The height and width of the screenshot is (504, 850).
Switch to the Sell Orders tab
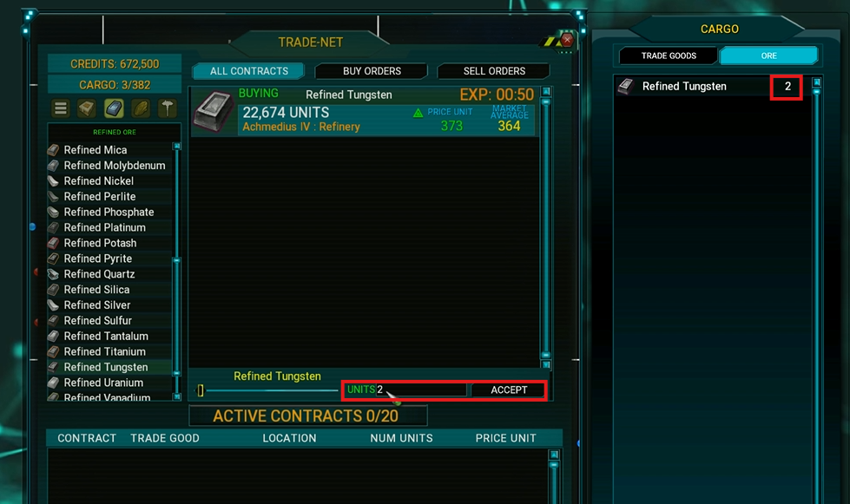pos(494,71)
